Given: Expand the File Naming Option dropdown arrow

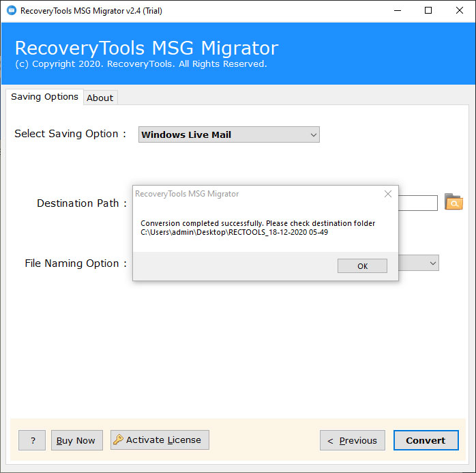Looking at the screenshot, I should tap(432, 263).
